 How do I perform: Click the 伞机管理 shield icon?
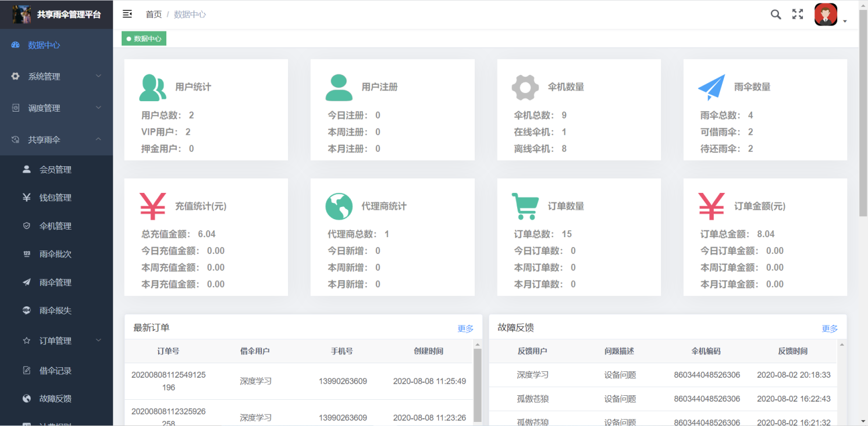pyautogui.click(x=27, y=226)
